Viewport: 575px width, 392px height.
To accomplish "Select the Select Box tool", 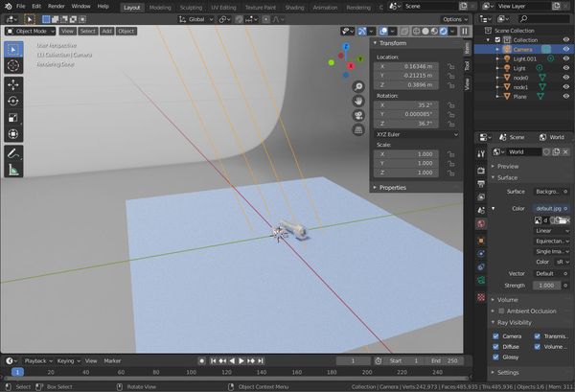I will pyautogui.click(x=13, y=50).
